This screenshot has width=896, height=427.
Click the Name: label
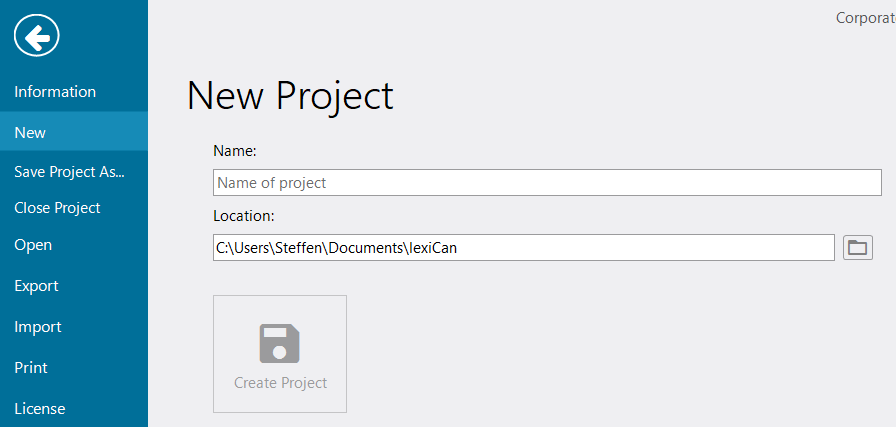tap(235, 151)
